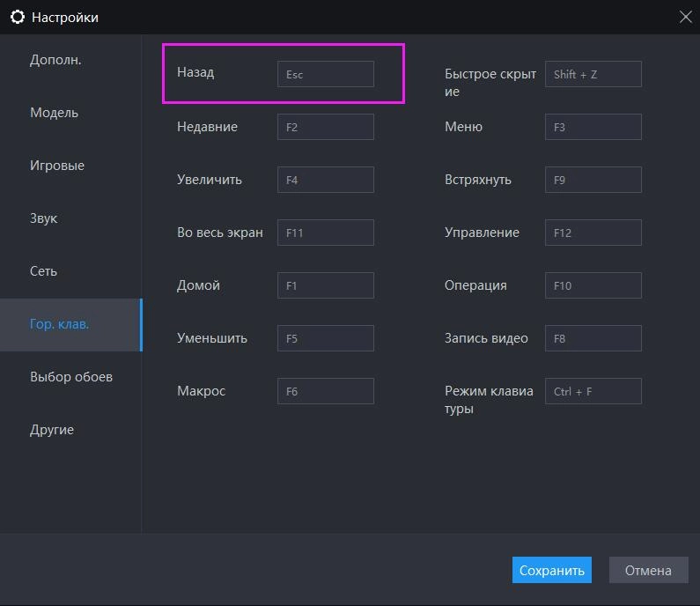Screen dimensions: 700x606
Task: Click the Быстрое скрытие Shift + Z field
Action: click(593, 74)
